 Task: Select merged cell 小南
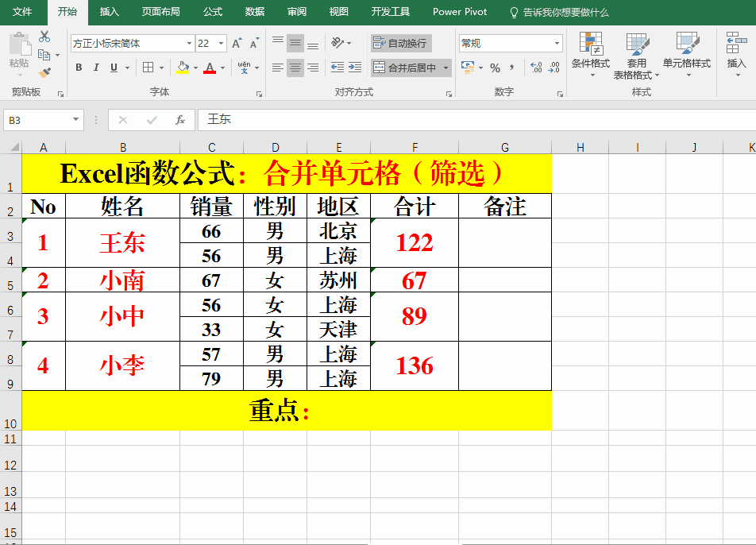(122, 280)
